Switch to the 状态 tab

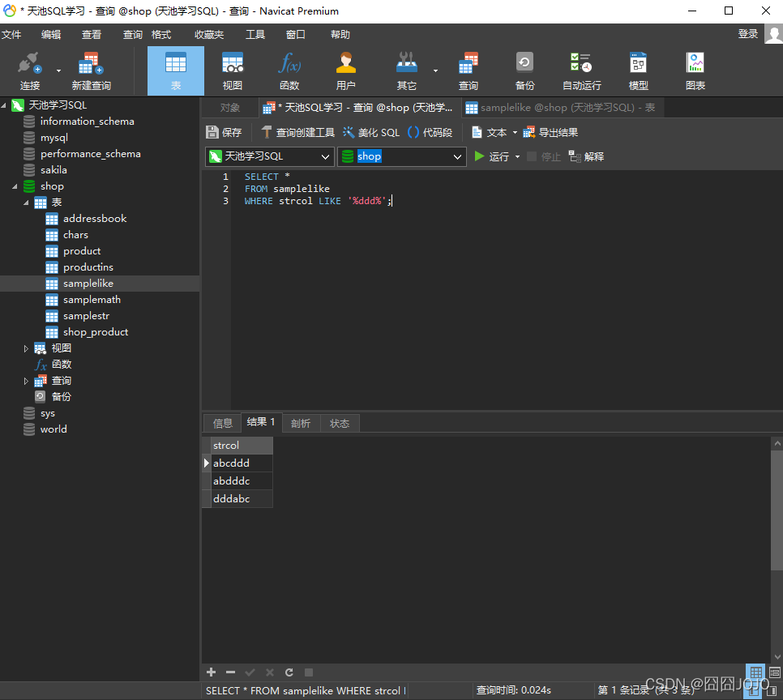coord(340,424)
